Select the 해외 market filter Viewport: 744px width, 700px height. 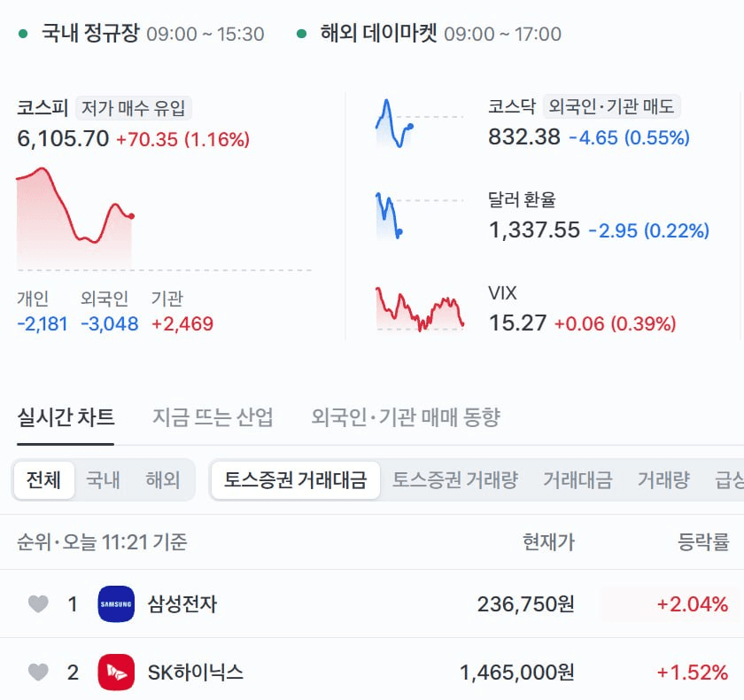[163, 479]
